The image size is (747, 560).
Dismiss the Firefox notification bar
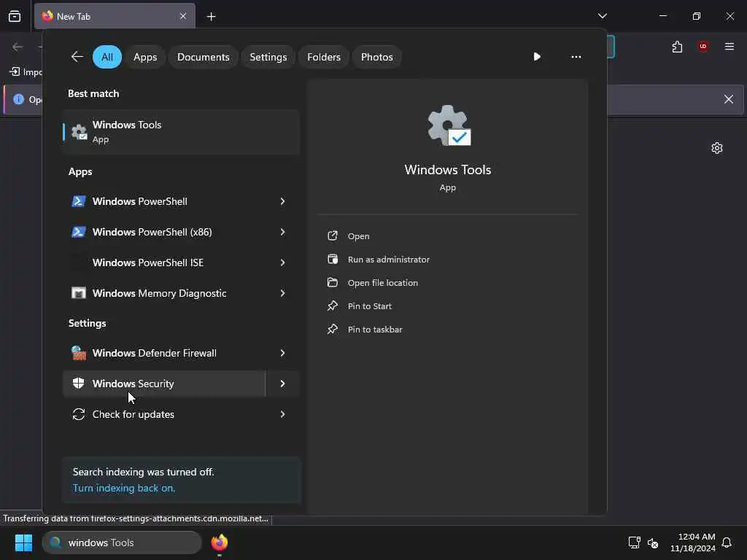(x=729, y=99)
